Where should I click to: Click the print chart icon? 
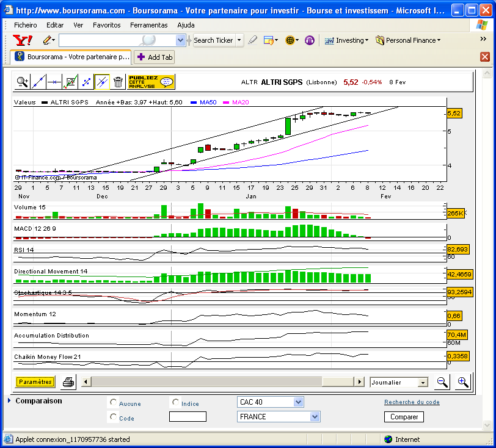click(68, 382)
